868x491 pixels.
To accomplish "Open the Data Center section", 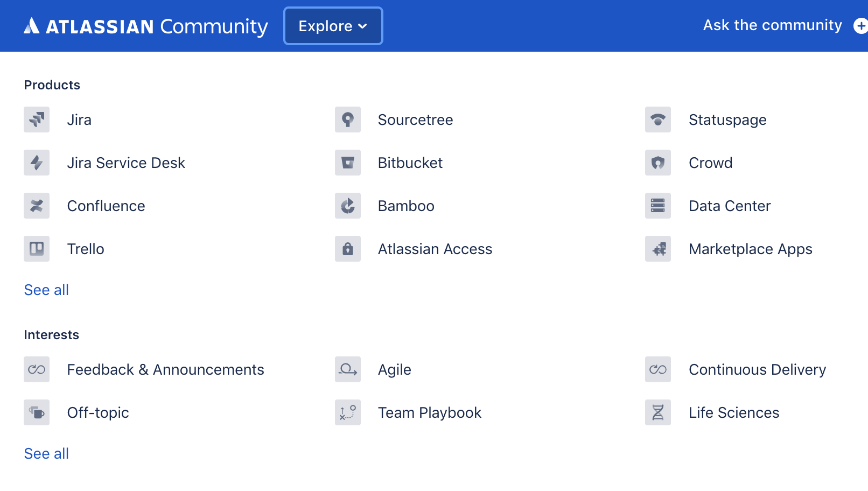I will (x=730, y=206).
